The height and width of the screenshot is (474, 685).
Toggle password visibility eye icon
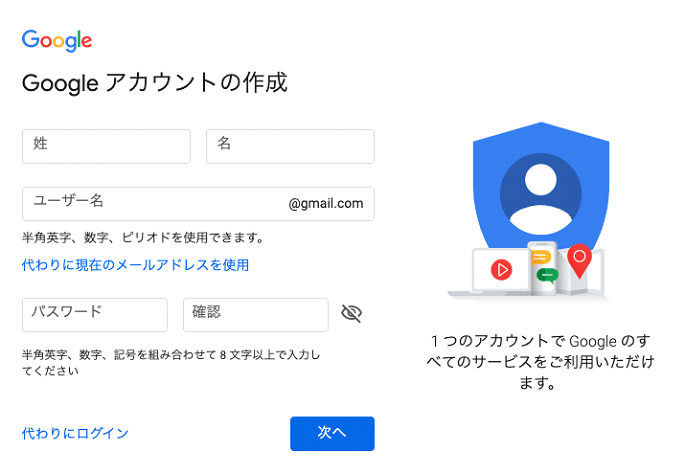351,313
